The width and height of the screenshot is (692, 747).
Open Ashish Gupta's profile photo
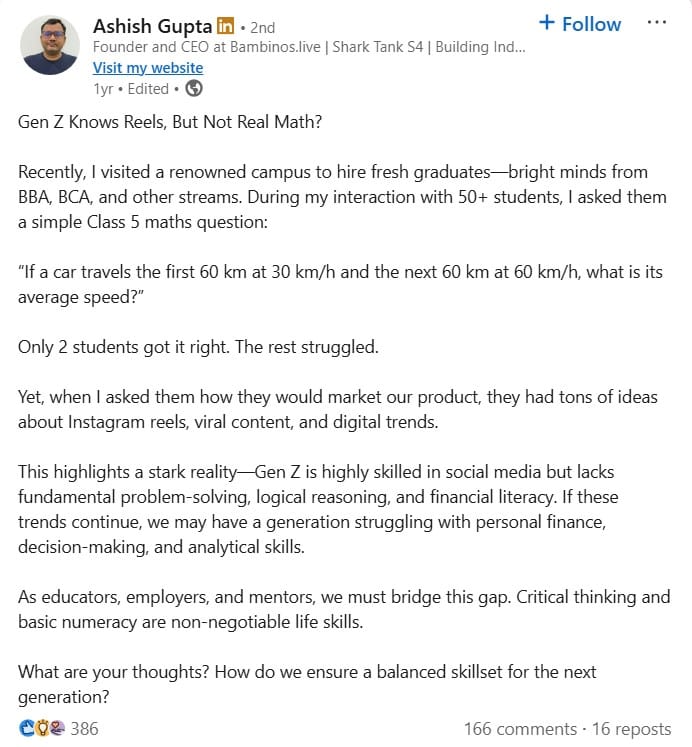coord(50,45)
